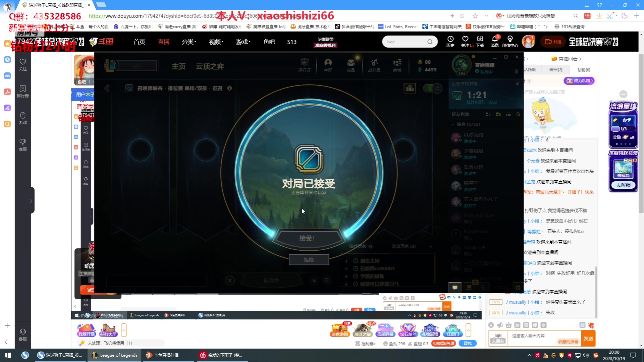Viewport: 644px width, 362px height.
Task: Click the 去解锁 button
Action: pyautogui.click(x=624, y=185)
